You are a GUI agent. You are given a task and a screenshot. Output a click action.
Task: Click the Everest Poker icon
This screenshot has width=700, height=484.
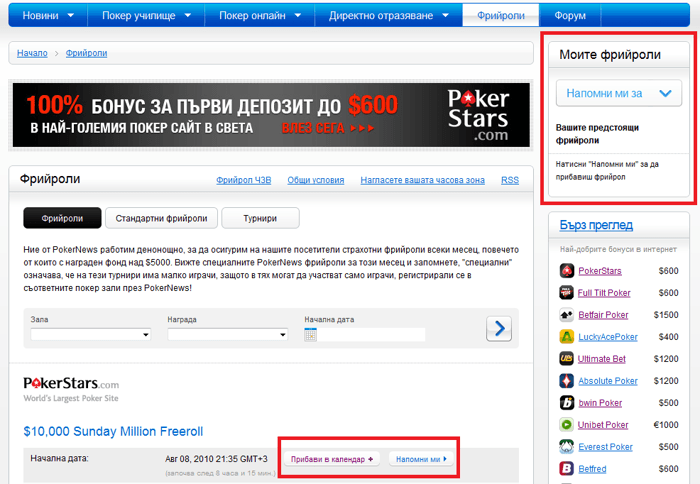(x=567, y=446)
